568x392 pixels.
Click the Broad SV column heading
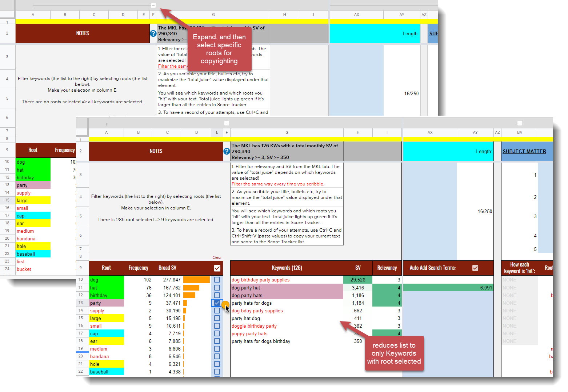pyautogui.click(x=167, y=268)
